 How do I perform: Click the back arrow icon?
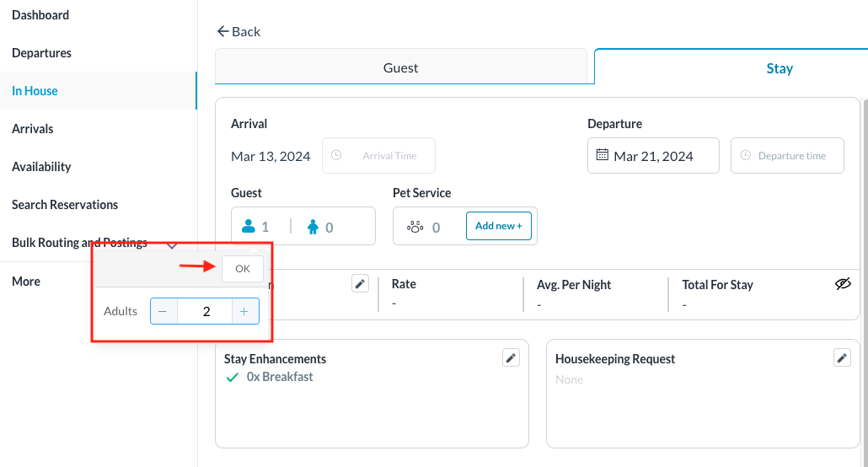(x=223, y=31)
